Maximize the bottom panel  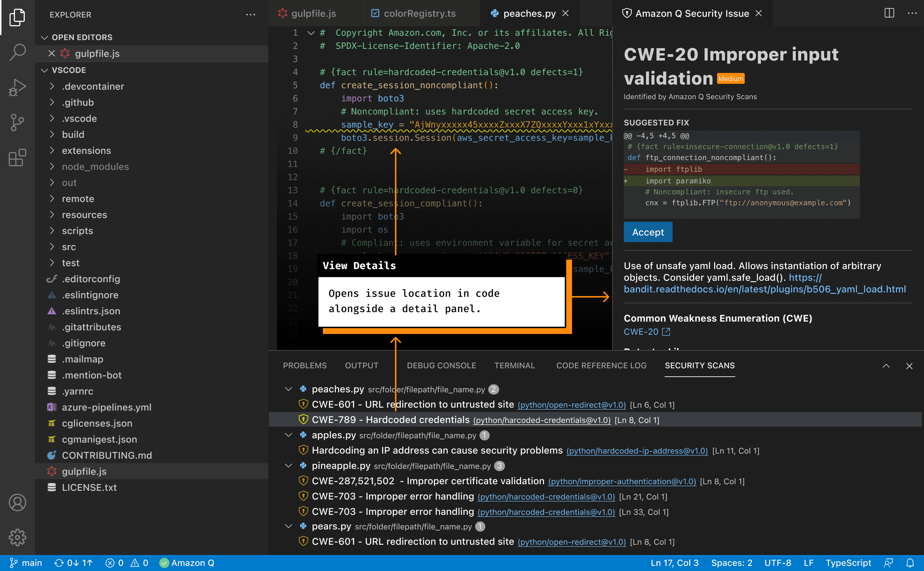coord(886,366)
